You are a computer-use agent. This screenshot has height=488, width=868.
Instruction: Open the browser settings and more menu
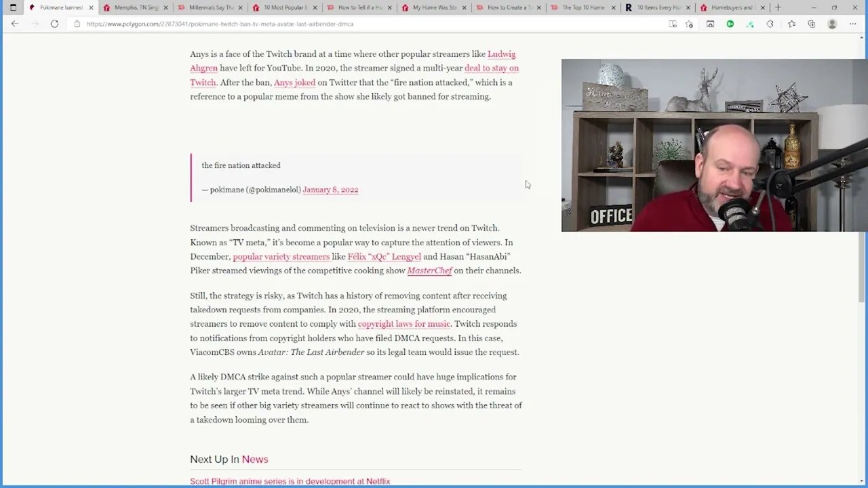click(852, 24)
